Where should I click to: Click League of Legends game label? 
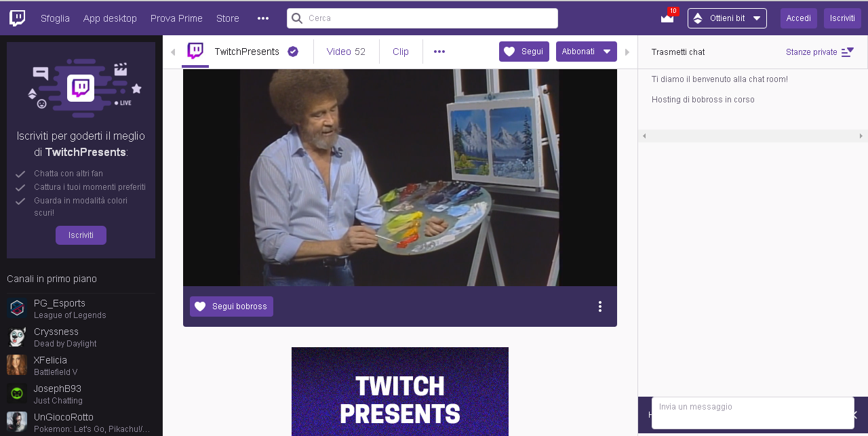click(x=70, y=315)
